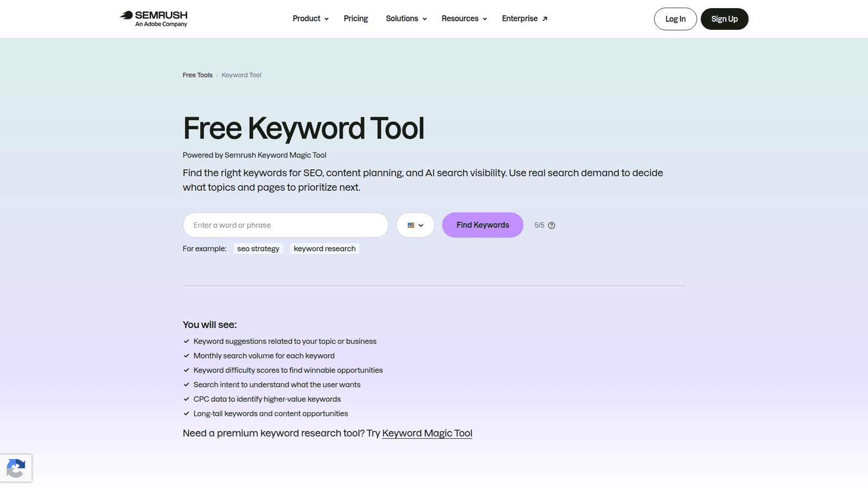This screenshot has height=488, width=868.
Task: Click the US flag icon in country selector
Action: [x=411, y=226]
